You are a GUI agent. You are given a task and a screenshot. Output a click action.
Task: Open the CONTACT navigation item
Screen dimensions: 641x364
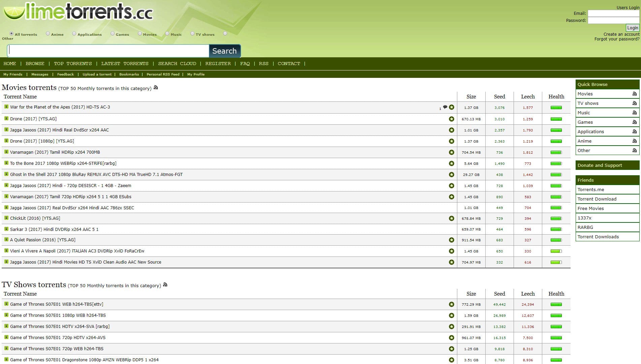(x=289, y=64)
